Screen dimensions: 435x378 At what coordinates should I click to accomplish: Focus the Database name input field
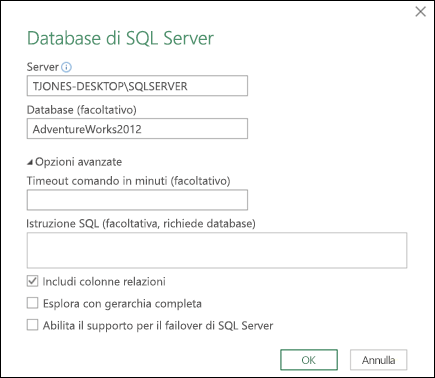click(x=137, y=129)
